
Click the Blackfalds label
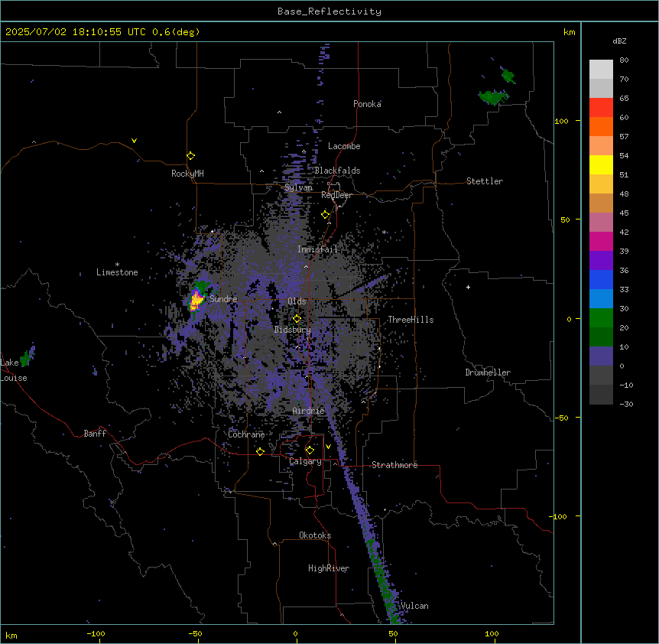[x=337, y=171]
